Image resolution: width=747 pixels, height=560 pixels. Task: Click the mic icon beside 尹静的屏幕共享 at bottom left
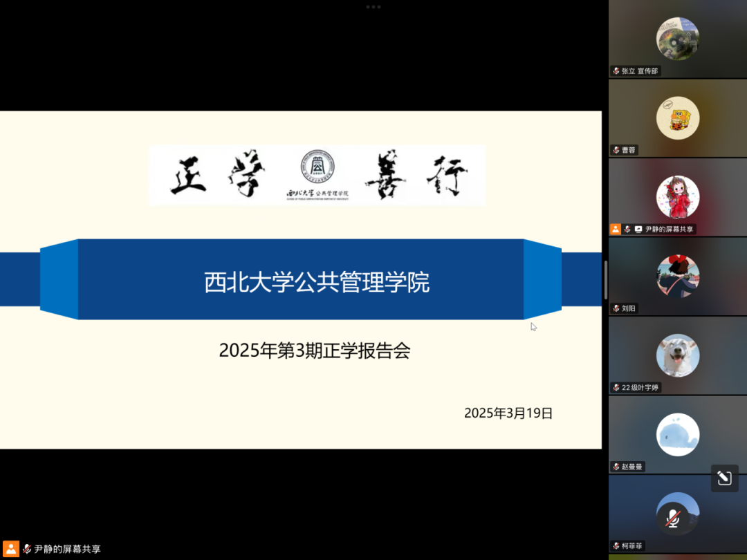(x=27, y=549)
